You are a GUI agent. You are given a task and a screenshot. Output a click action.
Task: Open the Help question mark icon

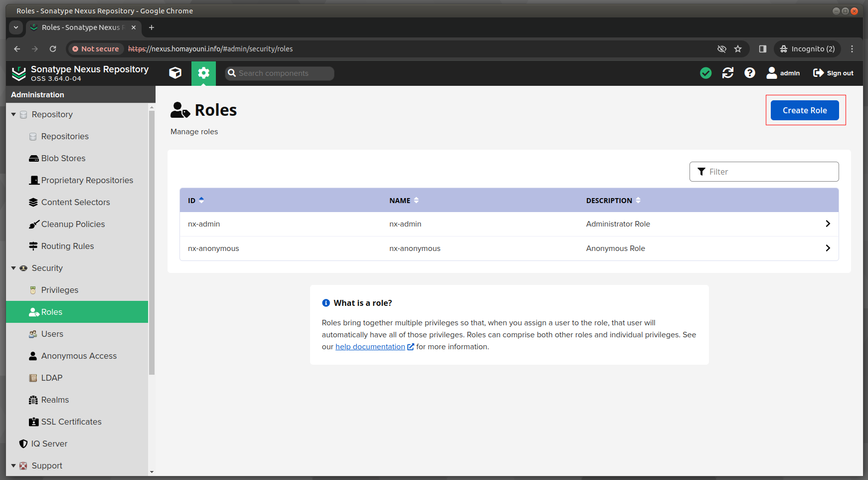click(750, 73)
